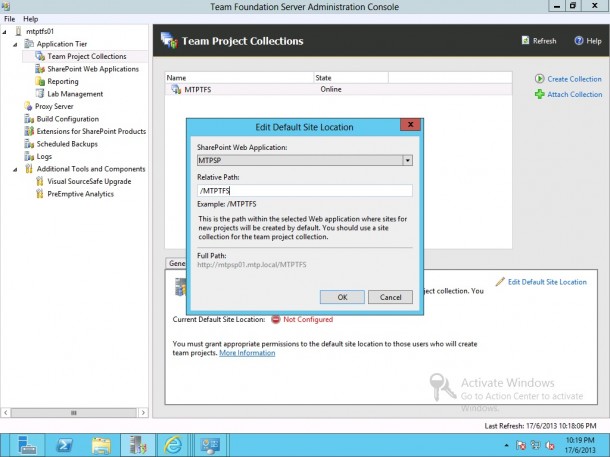This screenshot has height=457, width=610.
Task: Click the Attach Collection link
Action: 575,95
